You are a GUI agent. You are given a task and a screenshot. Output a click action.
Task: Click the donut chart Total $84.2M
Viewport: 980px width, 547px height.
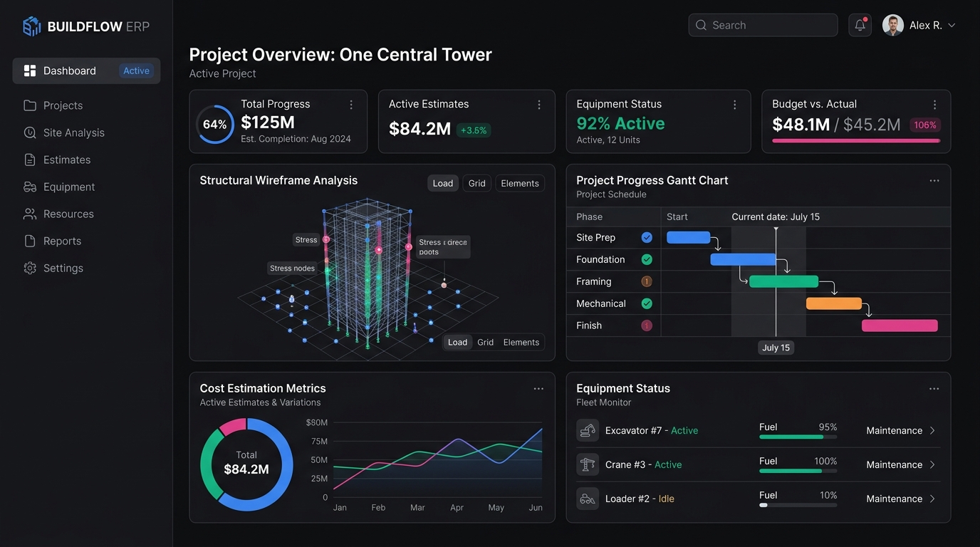pyautogui.click(x=246, y=464)
